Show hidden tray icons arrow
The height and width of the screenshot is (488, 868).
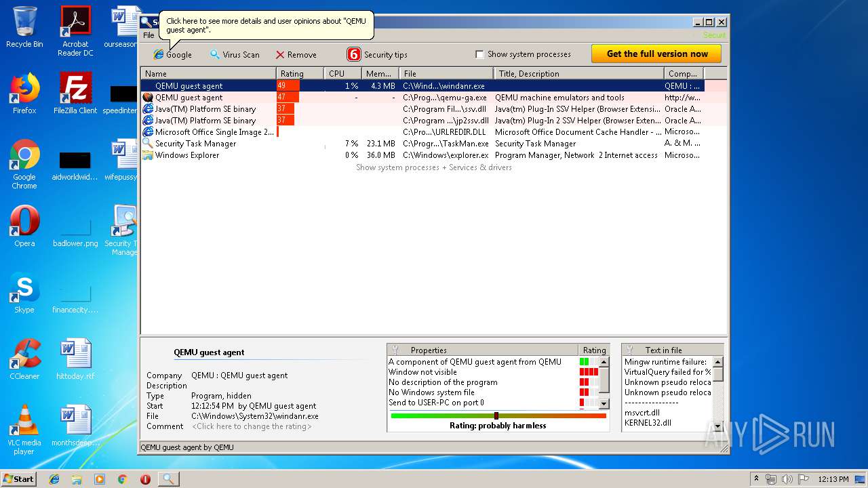[x=756, y=479]
